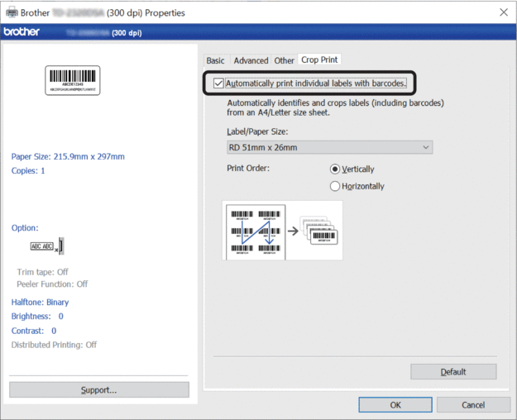The image size is (517, 420).
Task: Select the Horizontally print order option
Action: [x=336, y=186]
